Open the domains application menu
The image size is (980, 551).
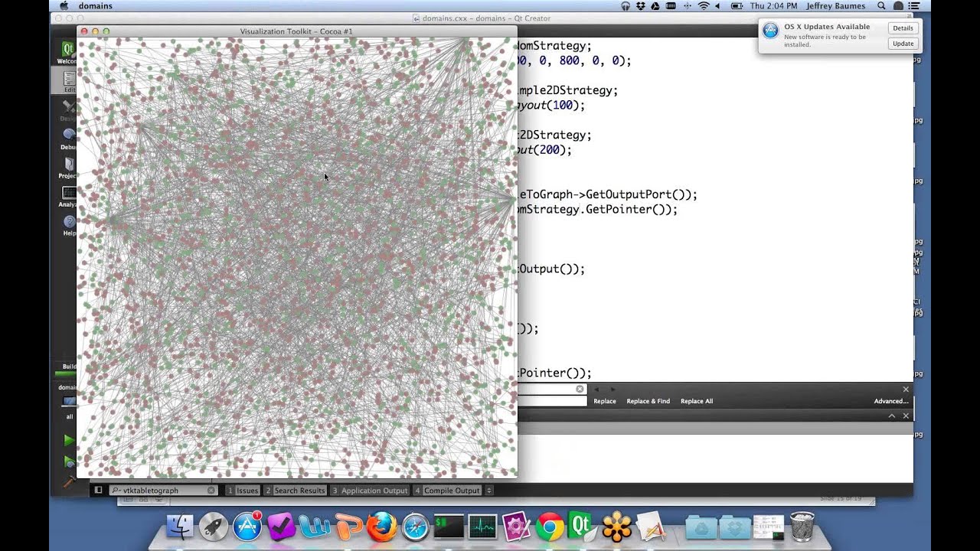click(95, 6)
